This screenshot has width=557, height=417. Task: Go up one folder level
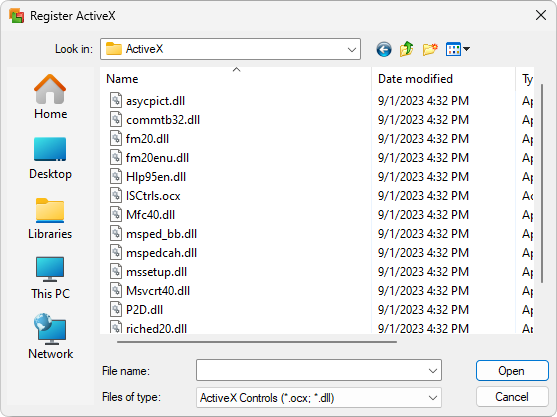pyautogui.click(x=407, y=49)
